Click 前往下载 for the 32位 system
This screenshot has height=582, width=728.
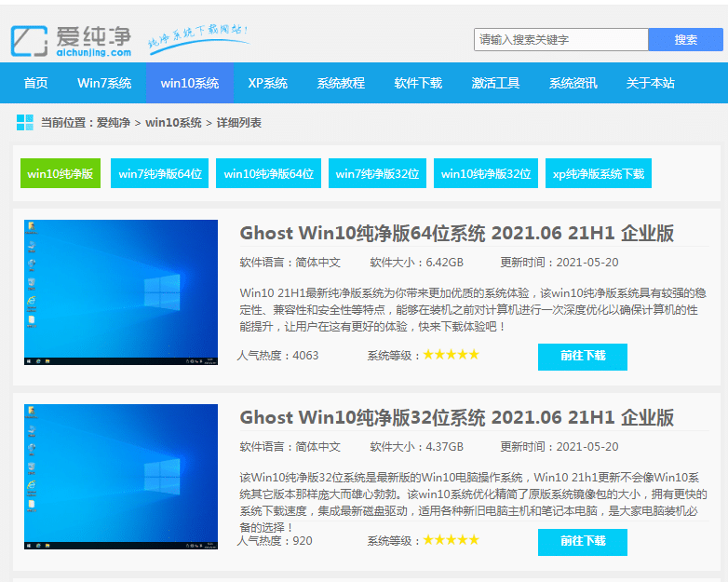pos(583,542)
